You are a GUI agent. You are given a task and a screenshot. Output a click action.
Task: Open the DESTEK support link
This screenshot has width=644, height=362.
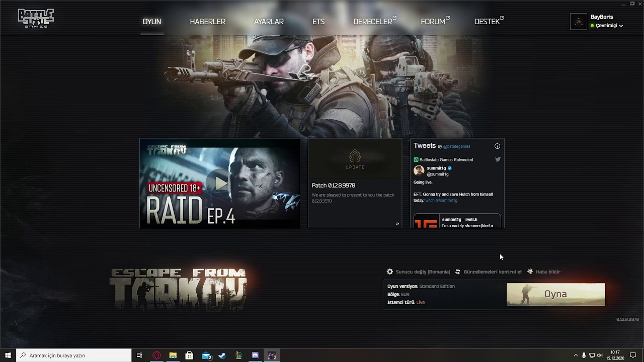coord(489,22)
